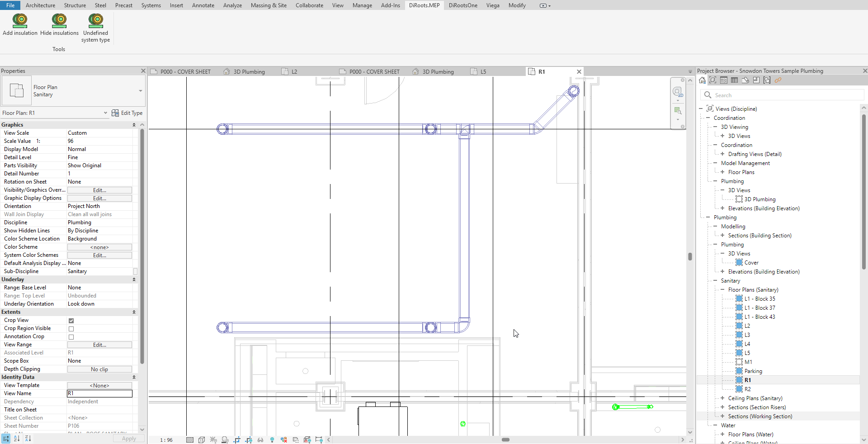The height and width of the screenshot is (444, 868).
Task: Expand the Ceiling Plans (Sanitary) node
Action: pyautogui.click(x=722, y=398)
